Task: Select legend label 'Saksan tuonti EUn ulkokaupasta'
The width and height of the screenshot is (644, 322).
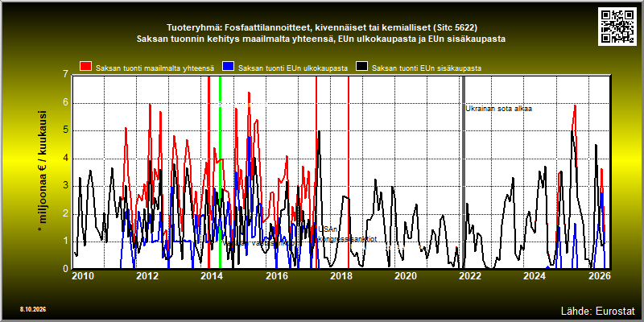Action: [293, 68]
